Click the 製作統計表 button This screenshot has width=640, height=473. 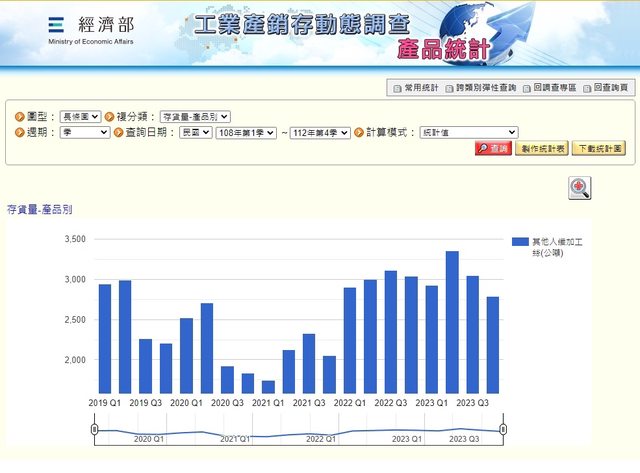[x=542, y=148]
